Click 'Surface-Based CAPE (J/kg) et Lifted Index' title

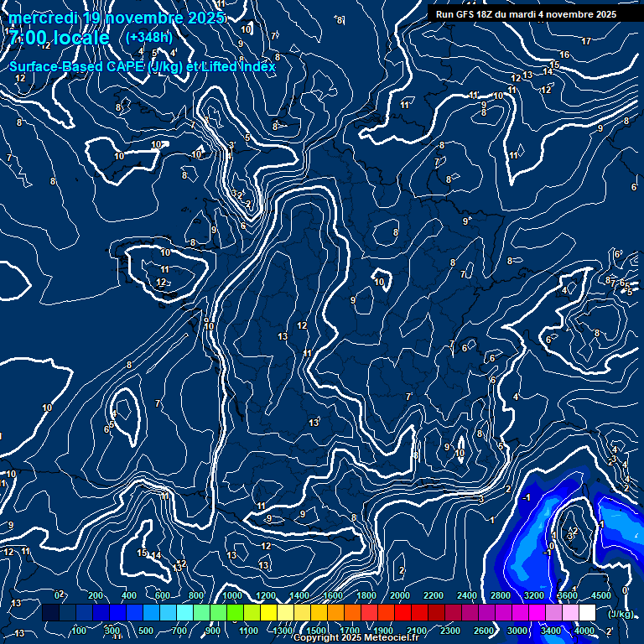142,66
